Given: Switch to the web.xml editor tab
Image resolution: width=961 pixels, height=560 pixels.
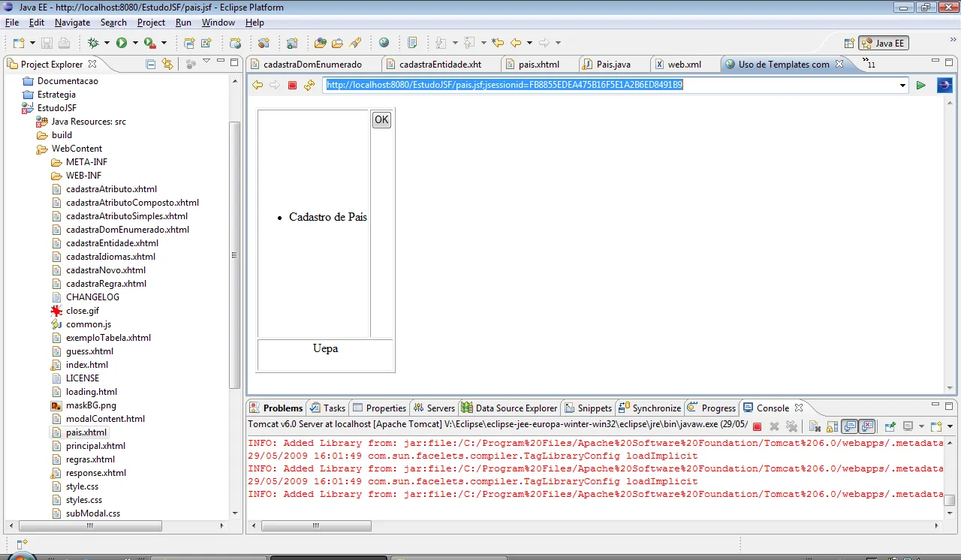Looking at the screenshot, I should tap(683, 65).
